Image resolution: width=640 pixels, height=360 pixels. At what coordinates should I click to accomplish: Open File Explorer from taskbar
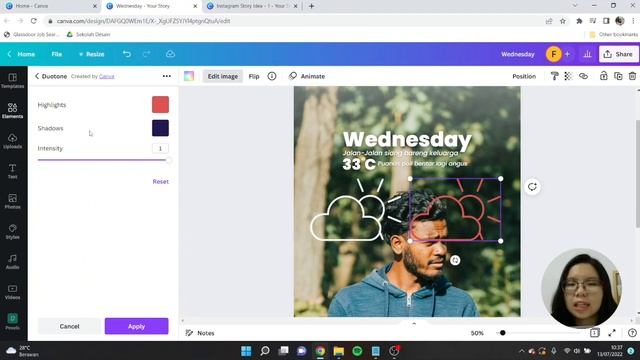pos(338,351)
